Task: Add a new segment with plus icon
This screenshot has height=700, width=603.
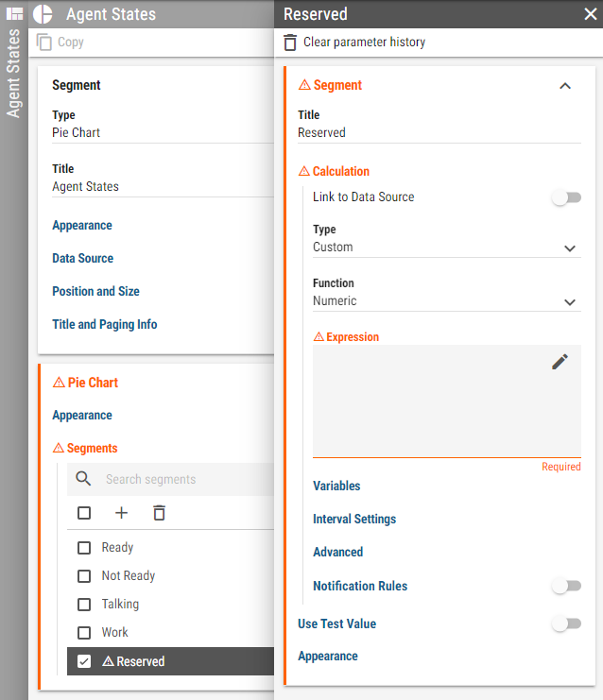Action: pos(121,513)
